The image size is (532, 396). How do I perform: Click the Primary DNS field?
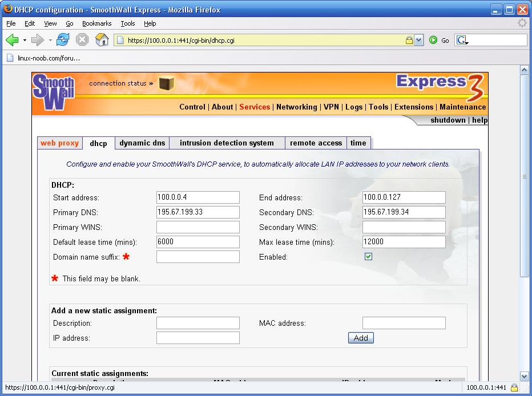coord(198,212)
